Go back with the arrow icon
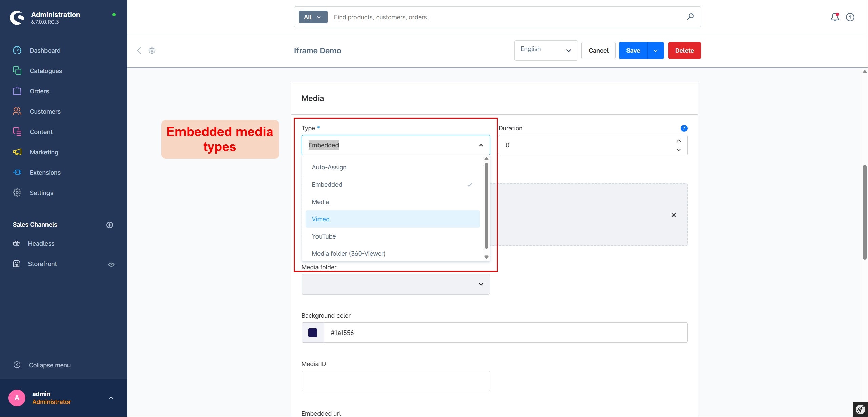 139,50
